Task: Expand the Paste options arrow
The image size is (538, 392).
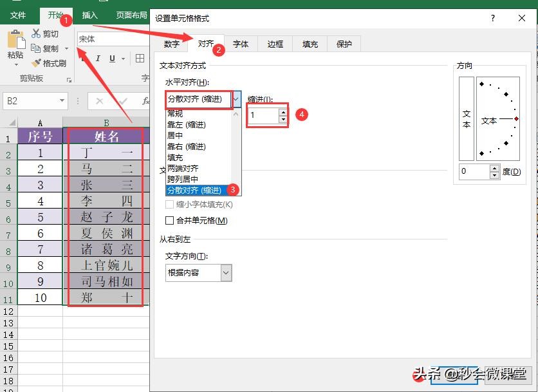Action: pyautogui.click(x=16, y=64)
